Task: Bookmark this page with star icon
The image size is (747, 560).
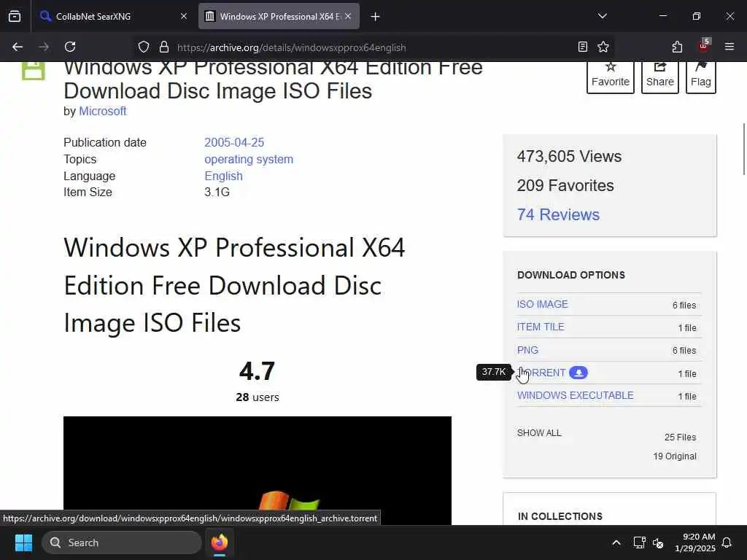Action: click(x=603, y=47)
